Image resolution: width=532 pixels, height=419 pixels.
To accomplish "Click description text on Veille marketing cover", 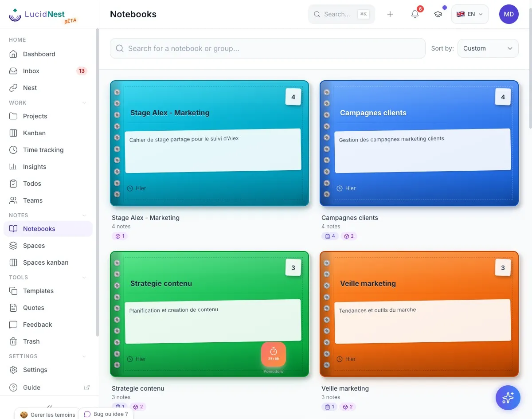I will pos(377,310).
